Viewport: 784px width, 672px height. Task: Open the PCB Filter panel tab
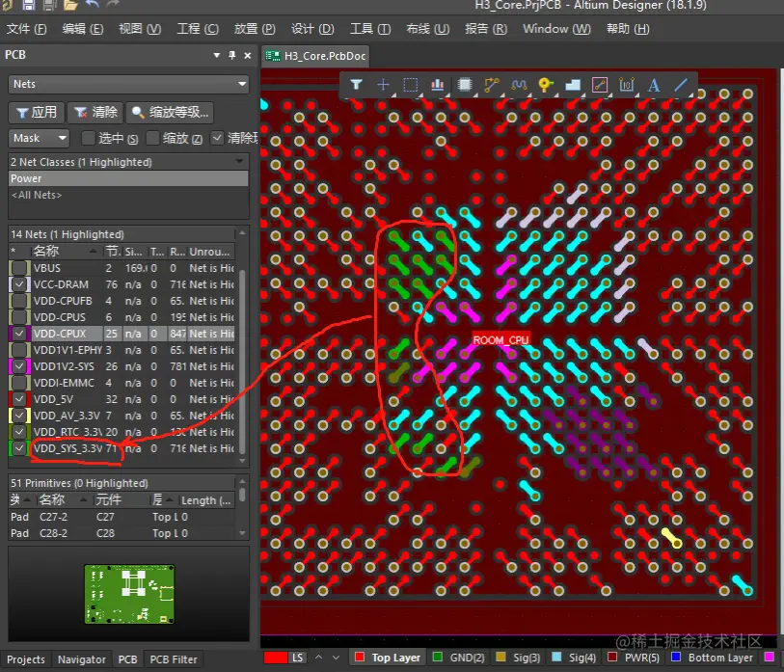coord(174,659)
